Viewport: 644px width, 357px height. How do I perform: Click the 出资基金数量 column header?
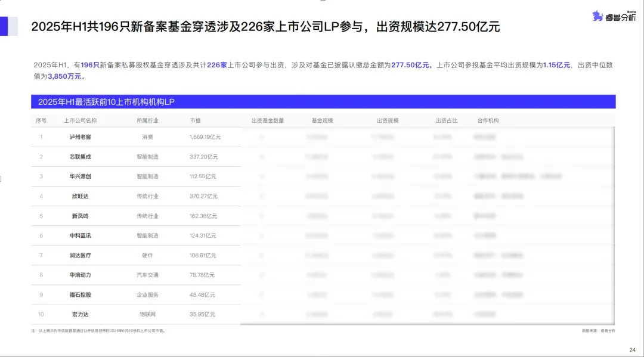[x=268, y=120]
